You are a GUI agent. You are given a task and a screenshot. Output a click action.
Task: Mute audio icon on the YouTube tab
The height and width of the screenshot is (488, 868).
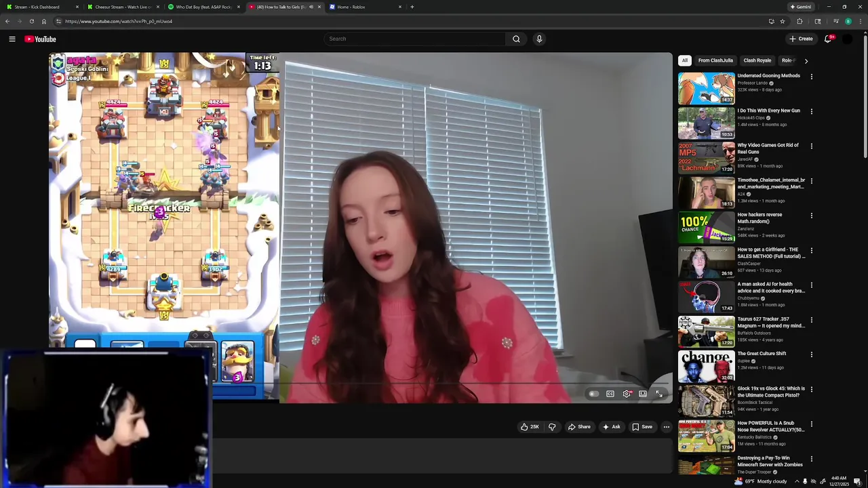[x=311, y=7]
